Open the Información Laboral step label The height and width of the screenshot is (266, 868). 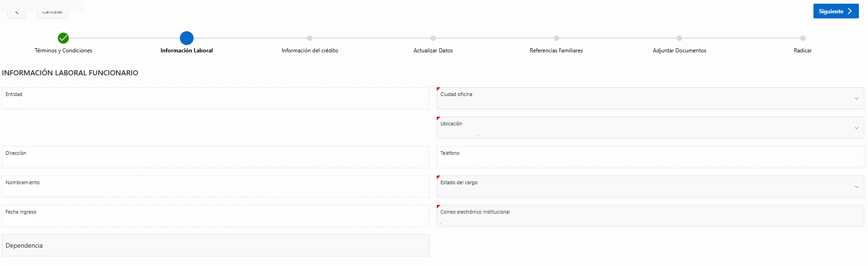[187, 51]
